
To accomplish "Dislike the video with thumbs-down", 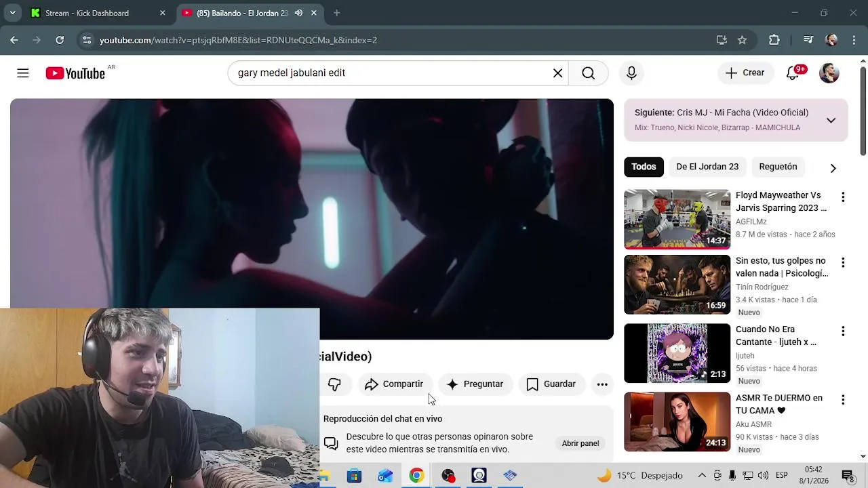I will click(x=334, y=384).
